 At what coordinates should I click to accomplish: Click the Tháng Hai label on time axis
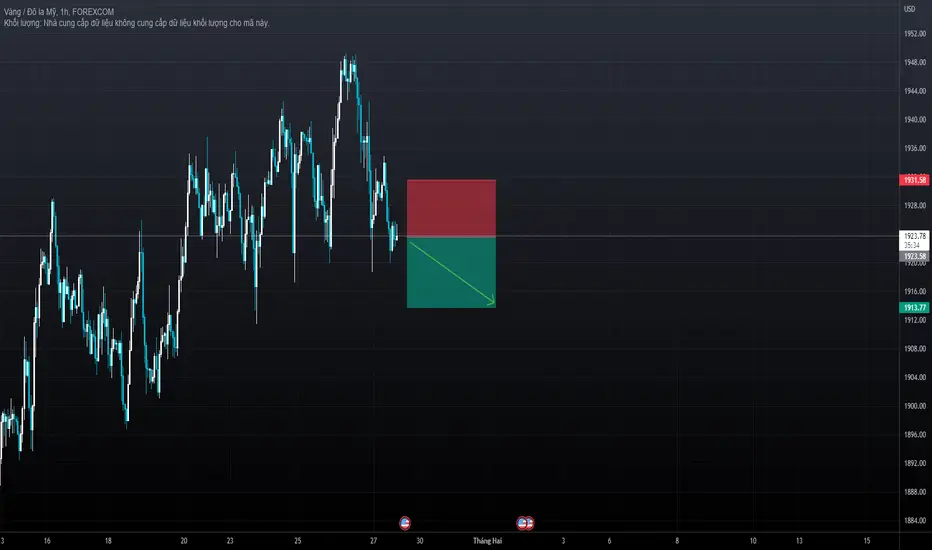pyautogui.click(x=487, y=540)
